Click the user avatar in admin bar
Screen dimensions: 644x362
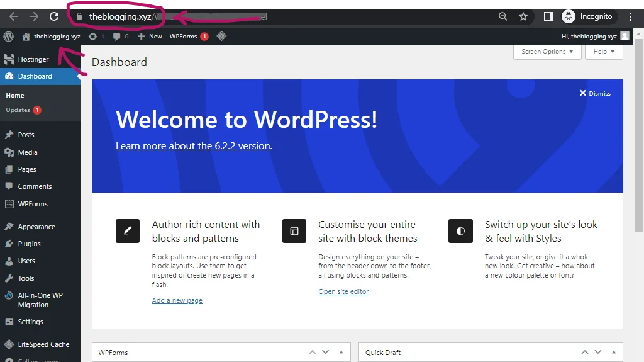click(625, 37)
